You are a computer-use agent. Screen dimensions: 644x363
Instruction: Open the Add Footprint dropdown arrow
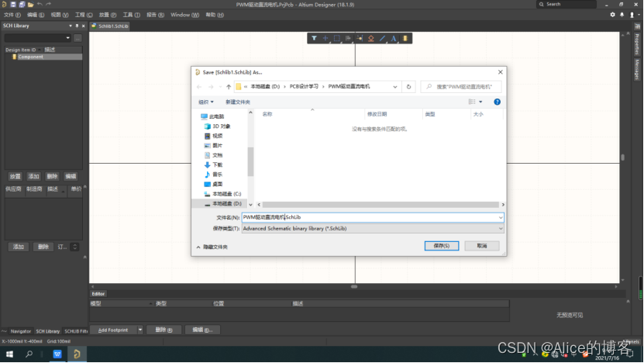140,330
